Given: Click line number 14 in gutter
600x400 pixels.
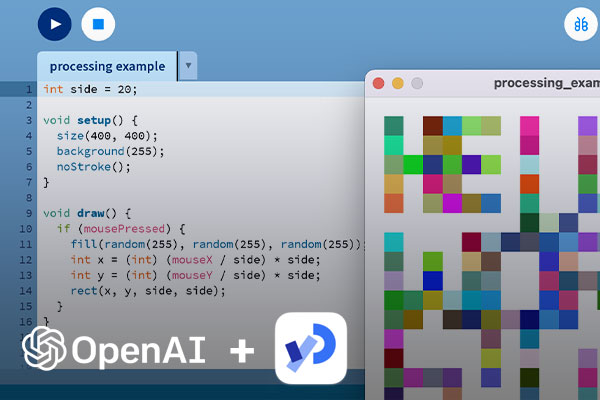Looking at the screenshot, I should tap(25, 291).
